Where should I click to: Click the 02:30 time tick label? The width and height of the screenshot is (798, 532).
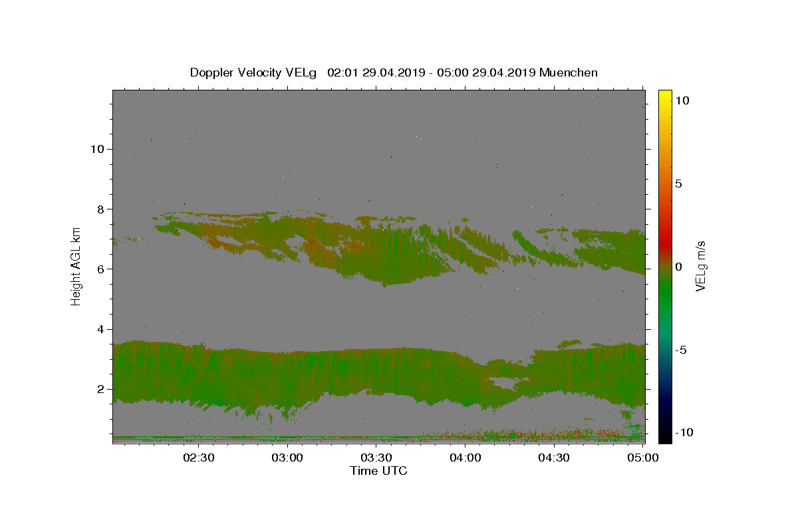199,458
